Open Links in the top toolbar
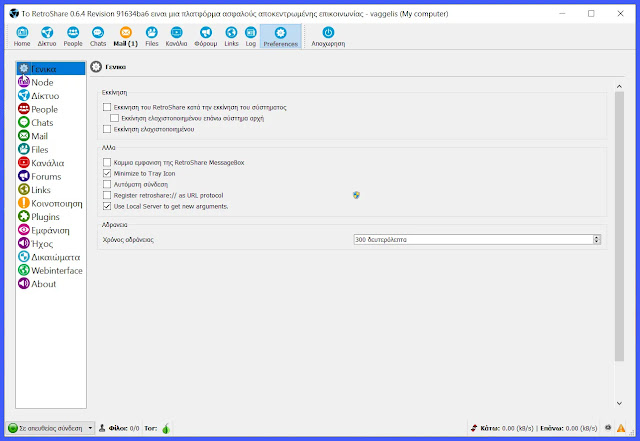 (x=231, y=36)
